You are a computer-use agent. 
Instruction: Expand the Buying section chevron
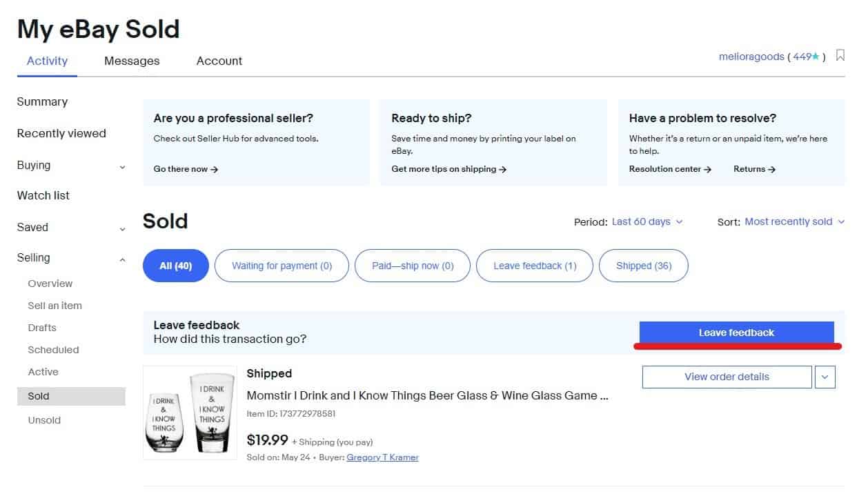click(x=123, y=166)
